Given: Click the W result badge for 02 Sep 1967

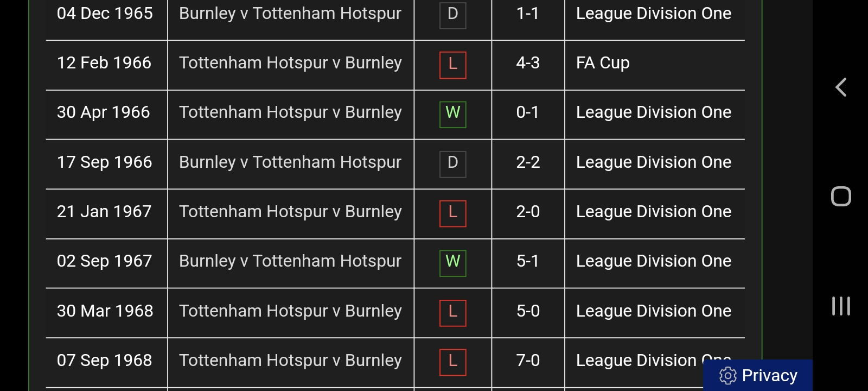Looking at the screenshot, I should coord(452,262).
